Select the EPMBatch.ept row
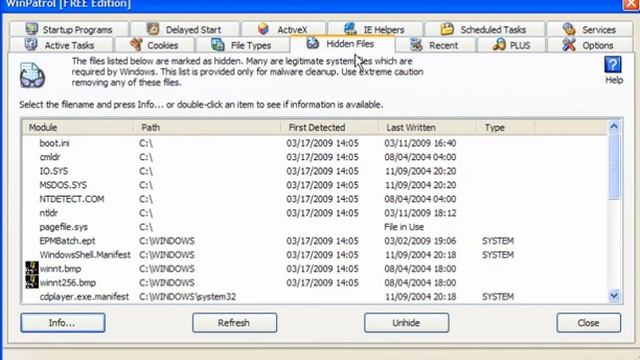Image resolution: width=640 pixels, height=360 pixels. [x=314, y=241]
